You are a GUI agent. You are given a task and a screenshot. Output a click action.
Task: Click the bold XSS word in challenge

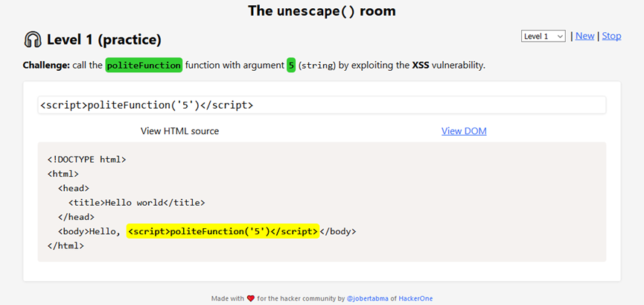click(x=421, y=65)
